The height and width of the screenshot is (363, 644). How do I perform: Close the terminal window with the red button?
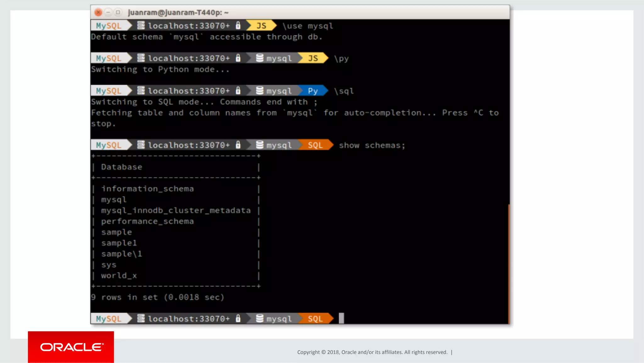pyautogui.click(x=98, y=12)
